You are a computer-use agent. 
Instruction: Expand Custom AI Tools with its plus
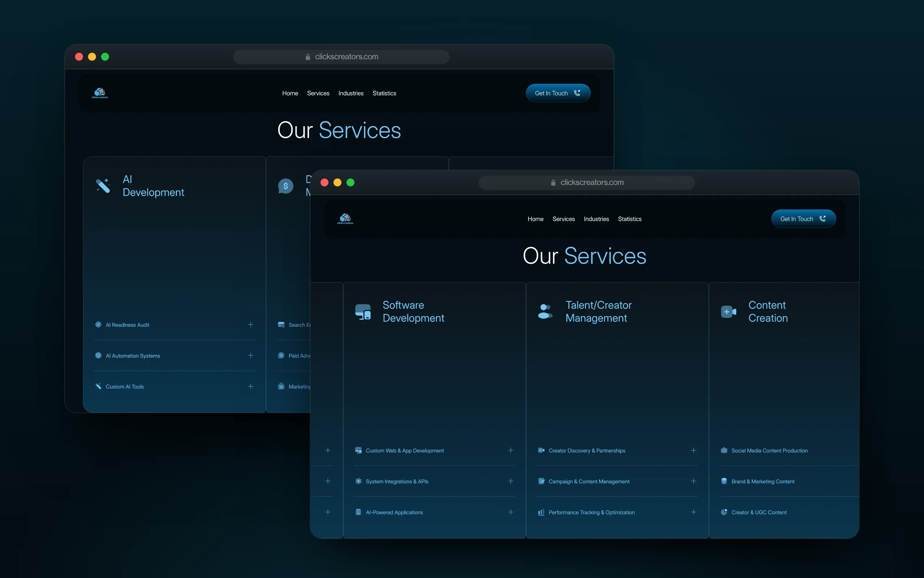(x=250, y=387)
